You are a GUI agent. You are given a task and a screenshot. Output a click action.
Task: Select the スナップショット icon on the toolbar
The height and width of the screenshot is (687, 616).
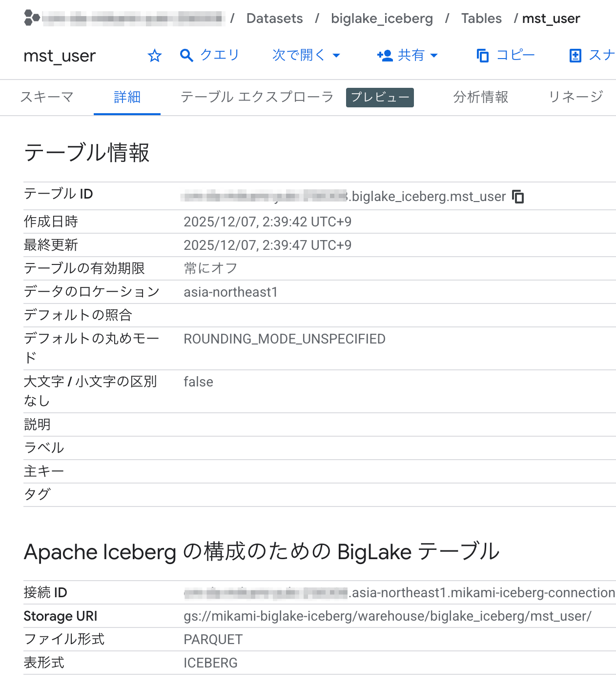point(576,55)
